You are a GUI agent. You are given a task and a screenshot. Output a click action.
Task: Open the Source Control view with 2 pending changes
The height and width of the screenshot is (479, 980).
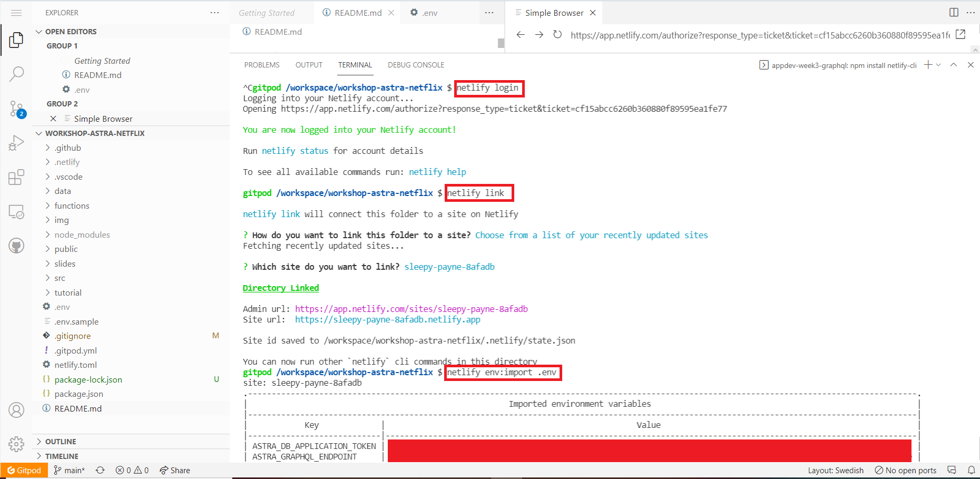coord(16,109)
